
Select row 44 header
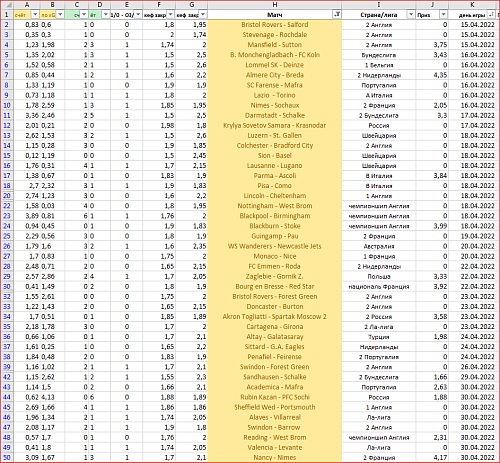[x=7, y=397]
